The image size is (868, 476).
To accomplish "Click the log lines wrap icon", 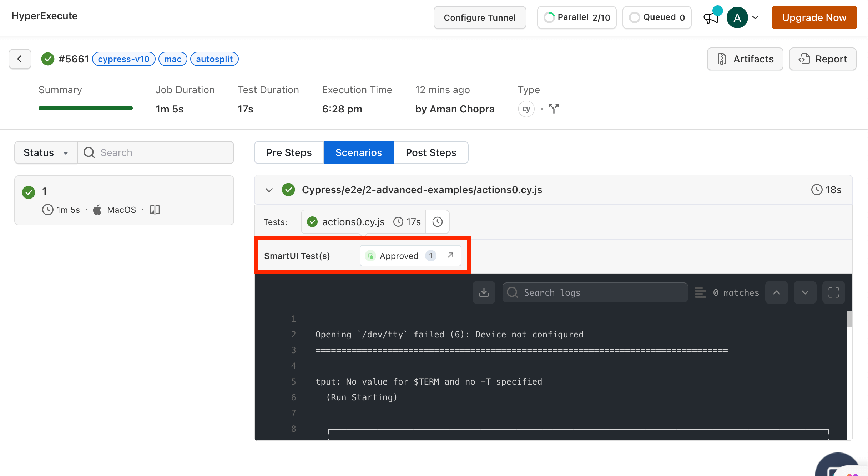I will (x=700, y=292).
